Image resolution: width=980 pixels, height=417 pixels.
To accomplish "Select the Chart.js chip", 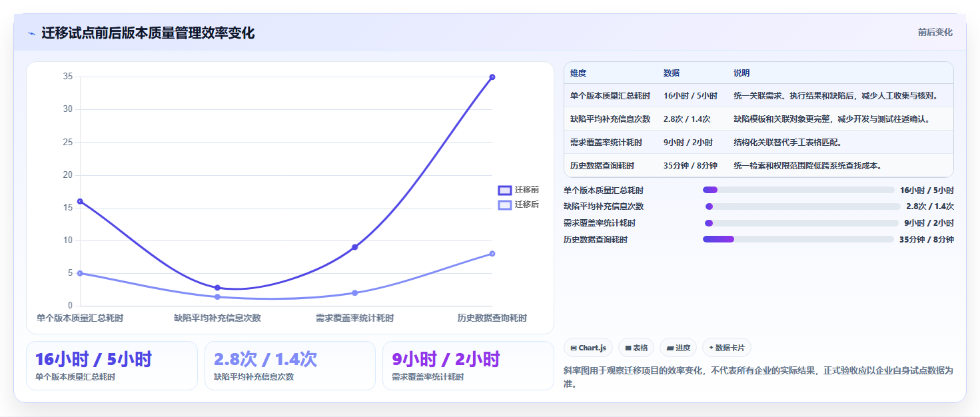I will point(588,348).
